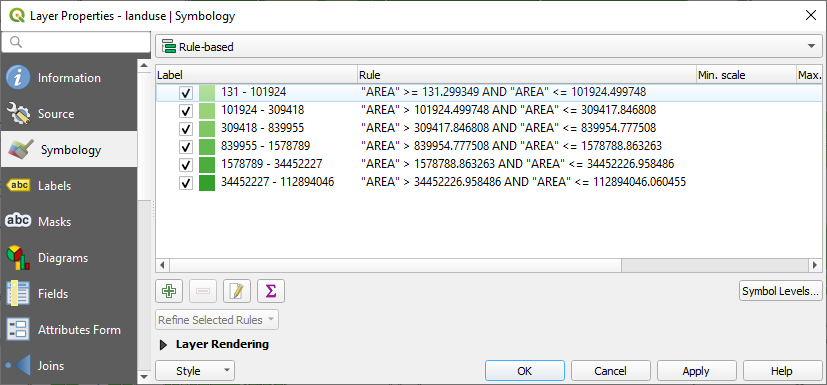Uncheck the 131 - 101924 rule checkbox
The image size is (827, 385).
click(x=186, y=93)
